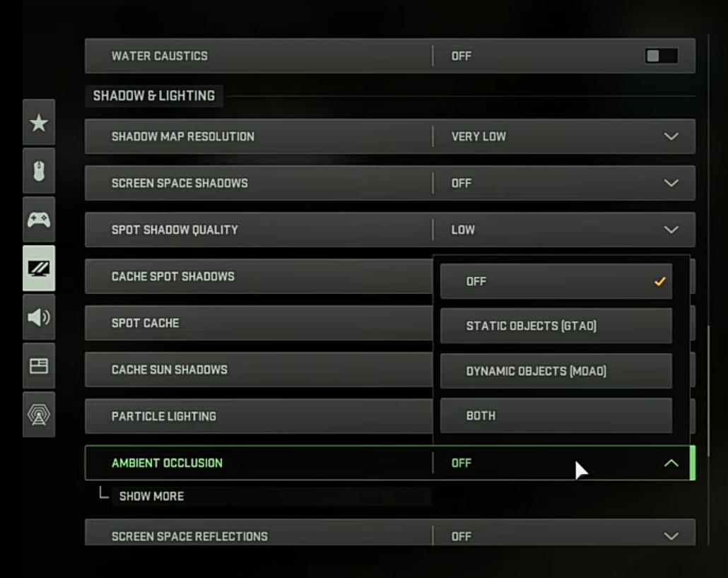Open the Spot Shadow Quality options

click(x=671, y=229)
